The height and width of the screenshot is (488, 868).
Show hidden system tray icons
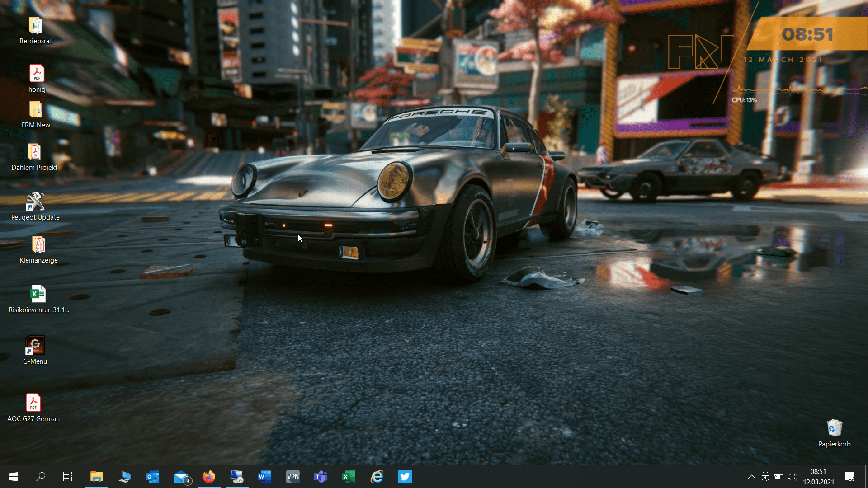tap(752, 477)
